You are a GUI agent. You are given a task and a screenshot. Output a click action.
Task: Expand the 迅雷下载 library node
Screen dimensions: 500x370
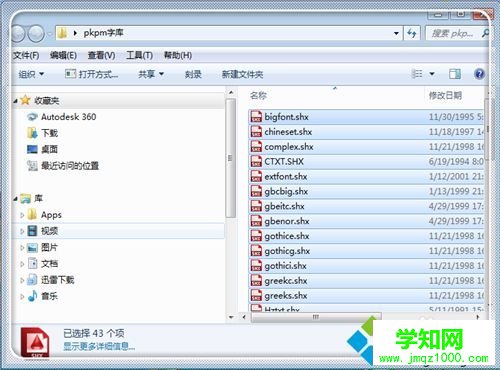click(x=22, y=280)
